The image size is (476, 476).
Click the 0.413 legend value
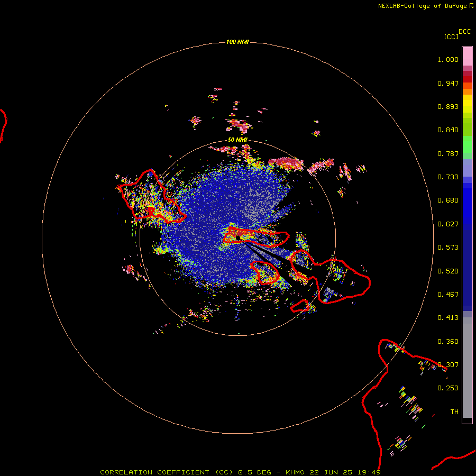tap(448, 318)
